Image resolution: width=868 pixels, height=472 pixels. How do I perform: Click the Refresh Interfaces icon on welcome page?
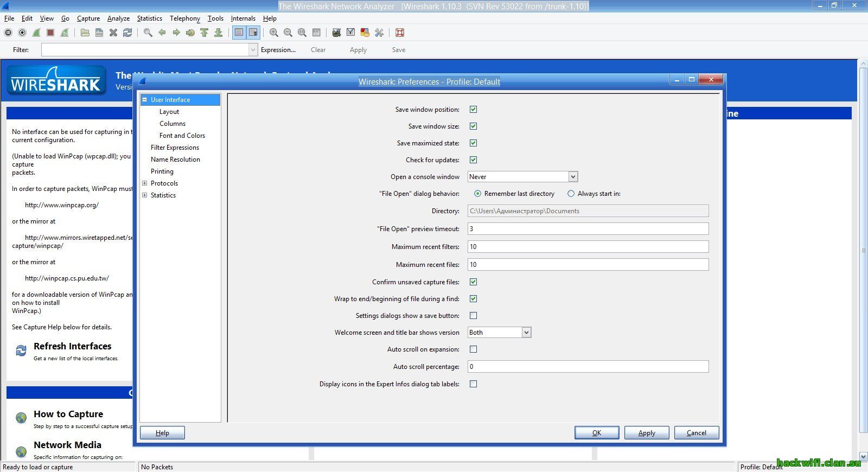click(21, 351)
